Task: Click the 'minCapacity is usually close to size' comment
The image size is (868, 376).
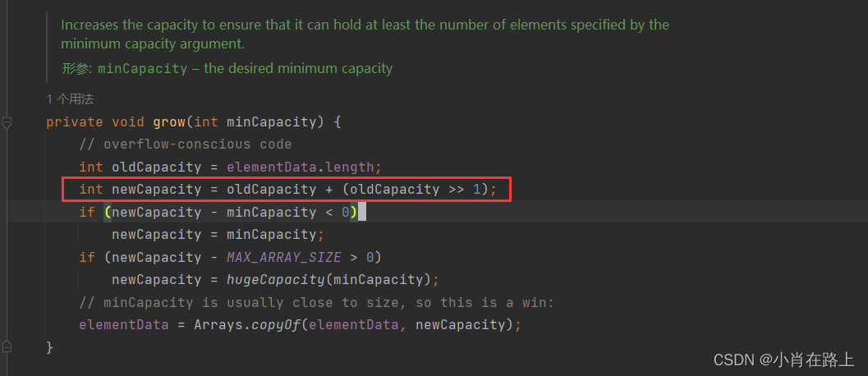Action: tap(317, 302)
